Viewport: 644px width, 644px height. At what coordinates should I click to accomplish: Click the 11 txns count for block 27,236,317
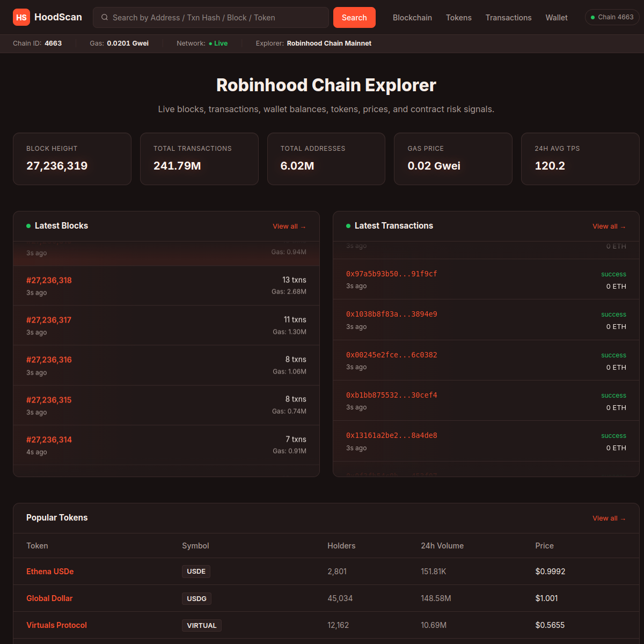pos(295,319)
